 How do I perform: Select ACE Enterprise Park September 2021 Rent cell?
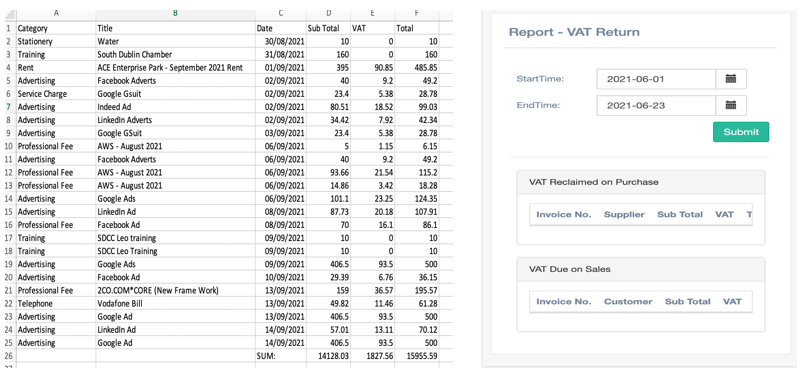point(175,67)
